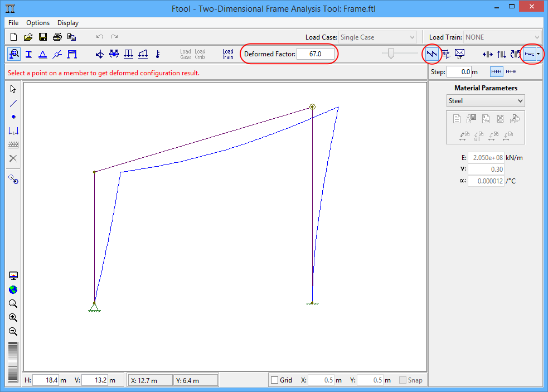This screenshot has width=548, height=392.
Task: Click the Deformed Factor input field
Action: [316, 54]
